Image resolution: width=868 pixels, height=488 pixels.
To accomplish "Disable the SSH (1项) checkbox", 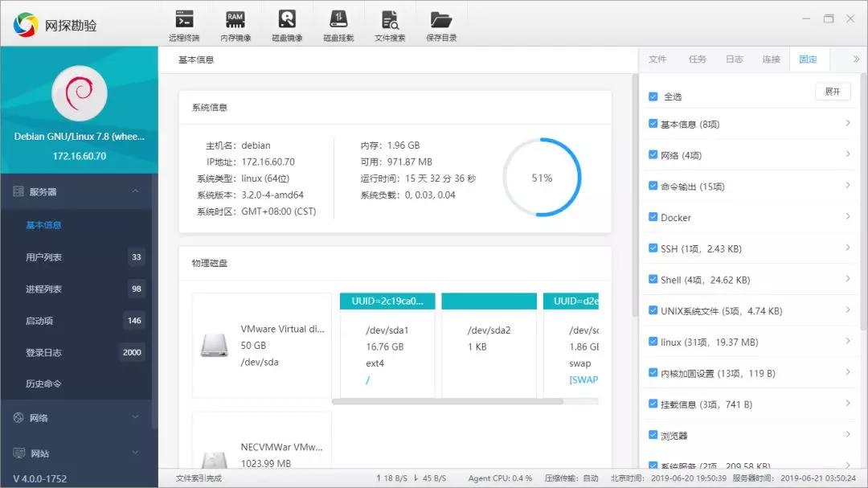I will [653, 248].
